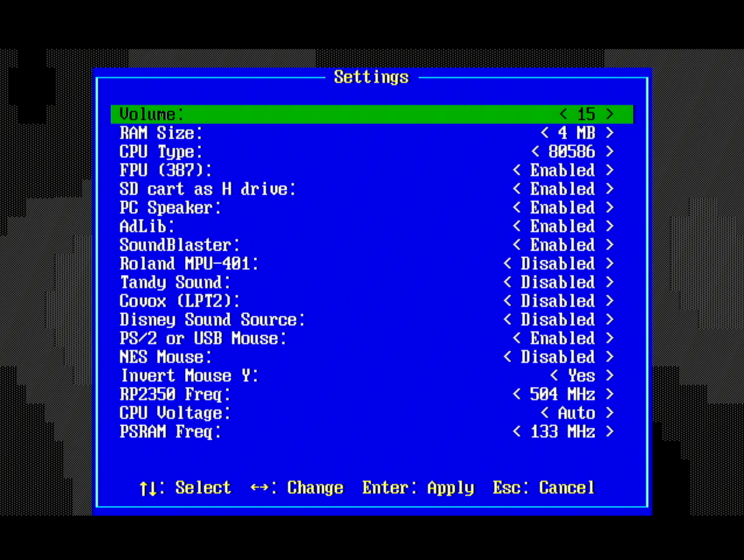Decrease Volume with its left arrow
Viewport: 744px width, 560px height.
point(563,114)
